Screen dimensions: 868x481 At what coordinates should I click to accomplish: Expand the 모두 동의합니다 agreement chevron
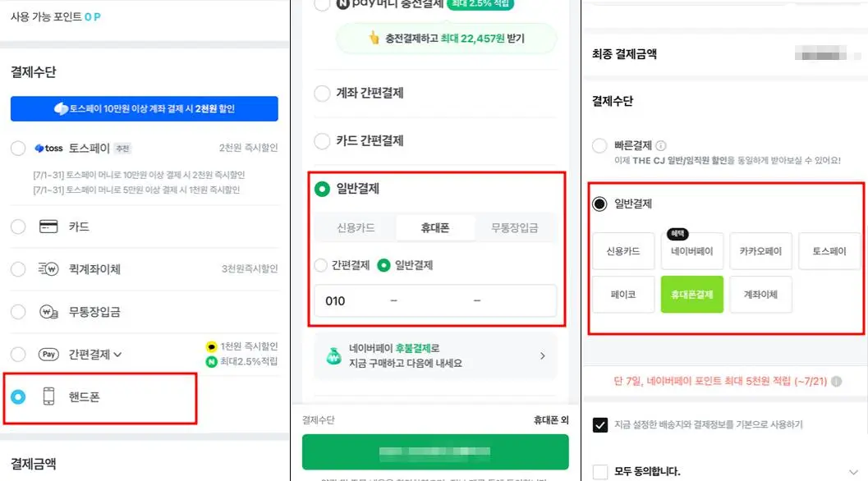tap(852, 471)
